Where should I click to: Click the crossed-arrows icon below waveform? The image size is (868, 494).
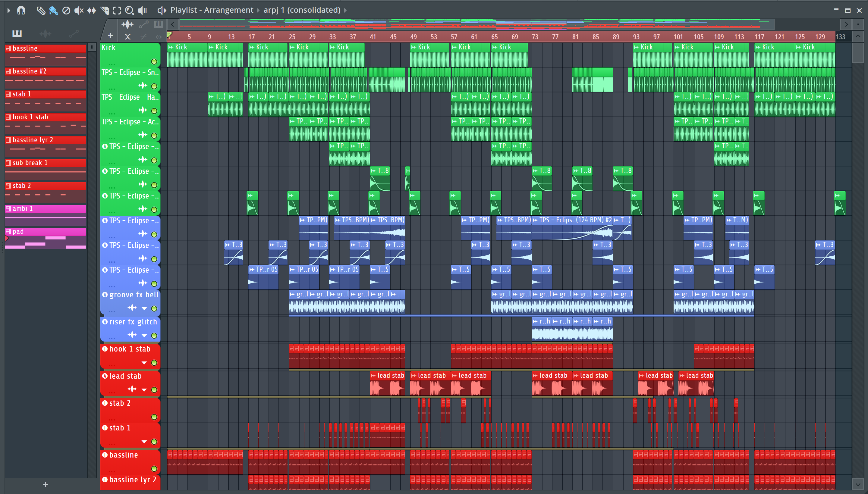(x=127, y=37)
